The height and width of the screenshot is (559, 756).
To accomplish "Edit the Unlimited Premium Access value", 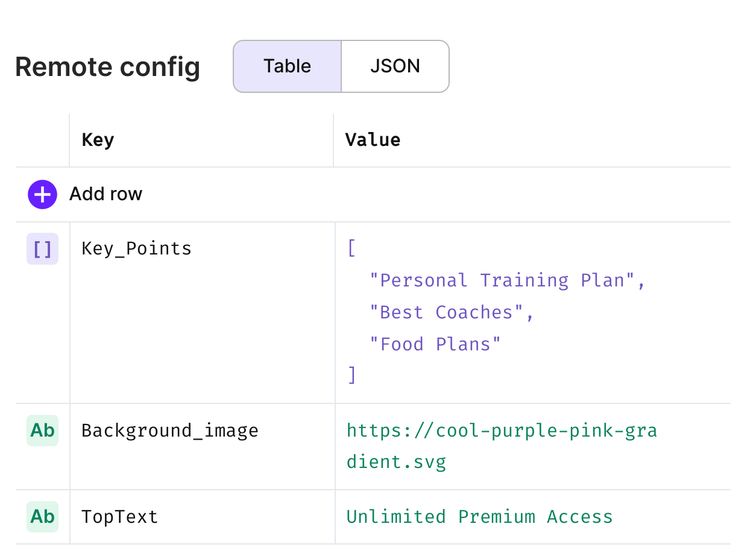I will coord(480,517).
